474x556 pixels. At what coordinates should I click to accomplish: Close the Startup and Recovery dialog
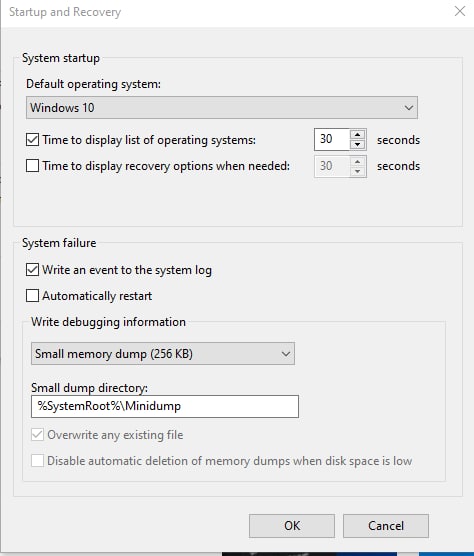pos(460,11)
